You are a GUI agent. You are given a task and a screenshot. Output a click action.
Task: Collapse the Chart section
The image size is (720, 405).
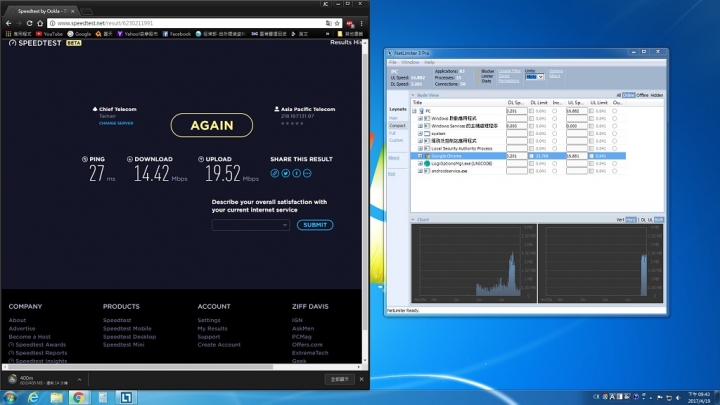(413, 220)
